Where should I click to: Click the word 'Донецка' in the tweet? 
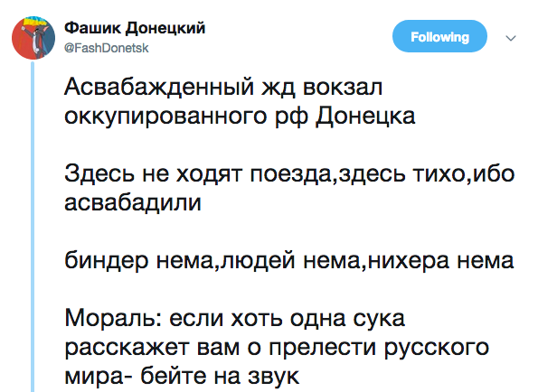365,117
